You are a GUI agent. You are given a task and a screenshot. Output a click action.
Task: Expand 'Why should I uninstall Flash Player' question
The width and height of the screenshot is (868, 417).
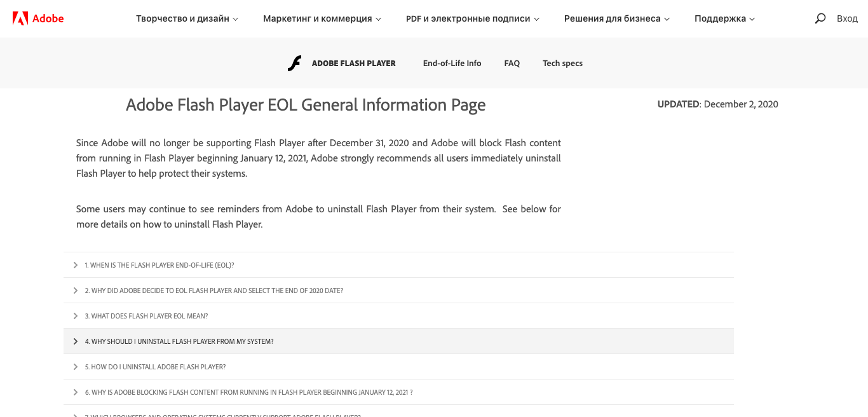[x=179, y=341]
